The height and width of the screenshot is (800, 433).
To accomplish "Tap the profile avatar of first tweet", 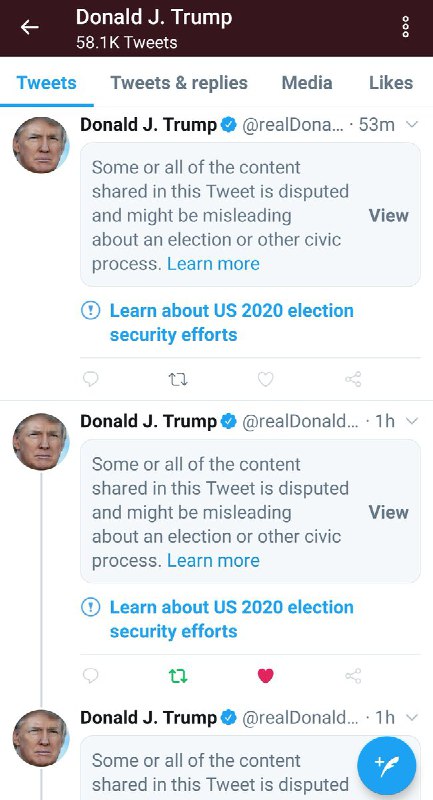I will point(40,145).
